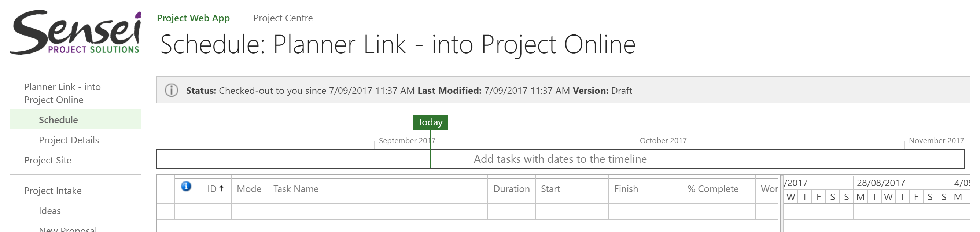Open Ideas under Project Intake
The image size is (980, 232).
point(50,211)
